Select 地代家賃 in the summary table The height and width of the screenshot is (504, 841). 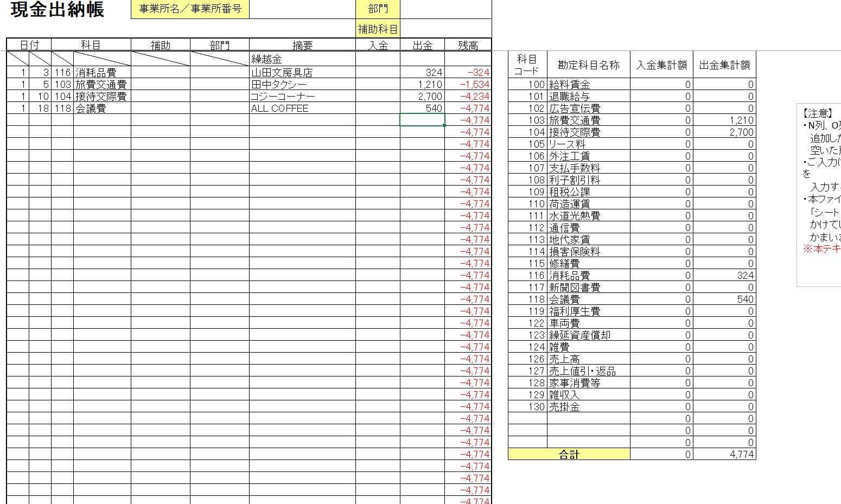coord(589,239)
